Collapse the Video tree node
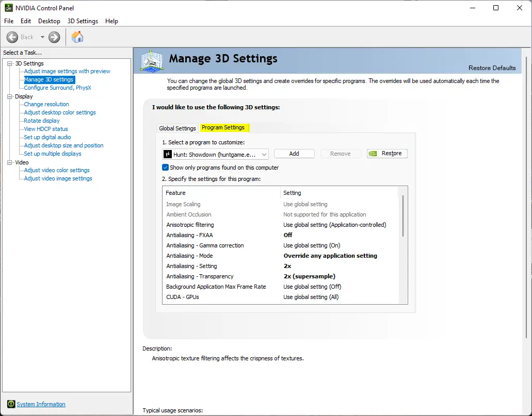Screen dimensions: 532x416 tap(9, 162)
